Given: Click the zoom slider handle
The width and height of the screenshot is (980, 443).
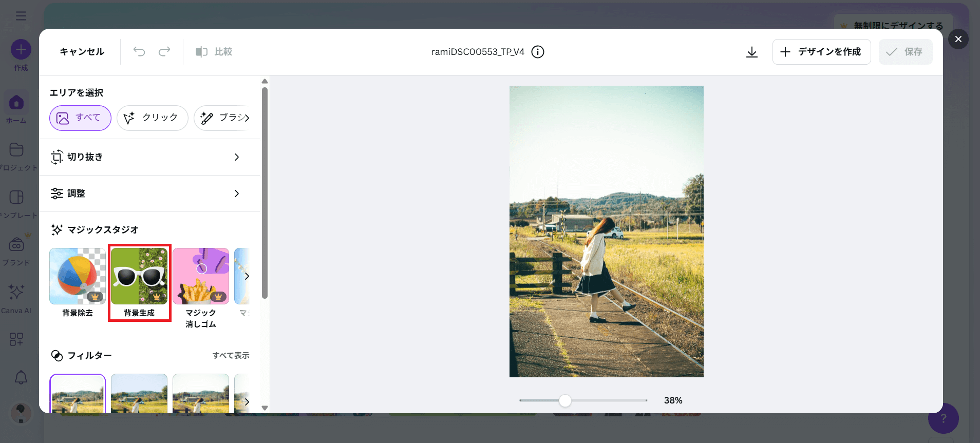Looking at the screenshot, I should tap(565, 400).
